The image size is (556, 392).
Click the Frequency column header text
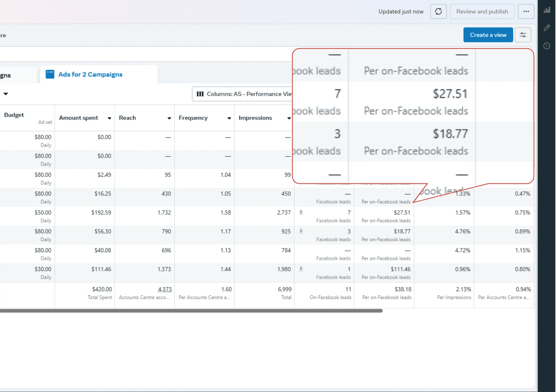point(193,118)
